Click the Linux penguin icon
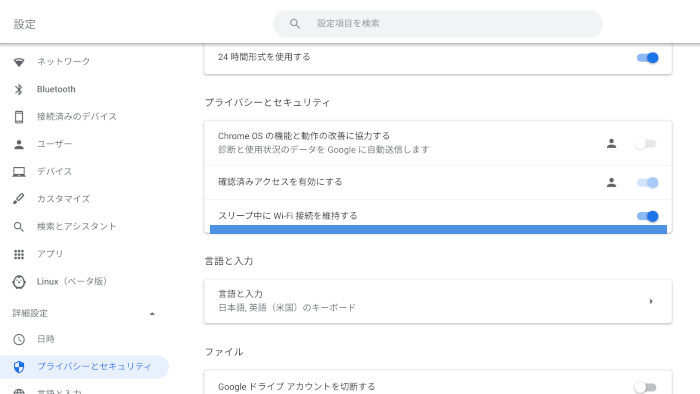This screenshot has height=394, width=700. 19,282
